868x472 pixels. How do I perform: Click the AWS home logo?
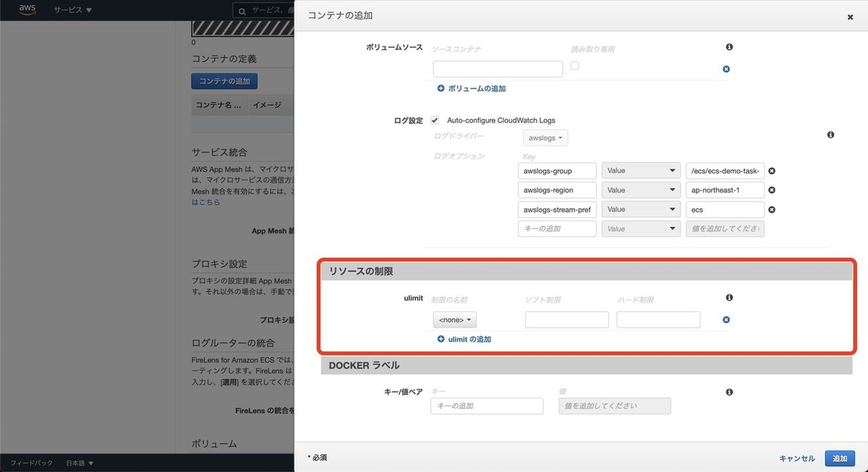tap(26, 9)
